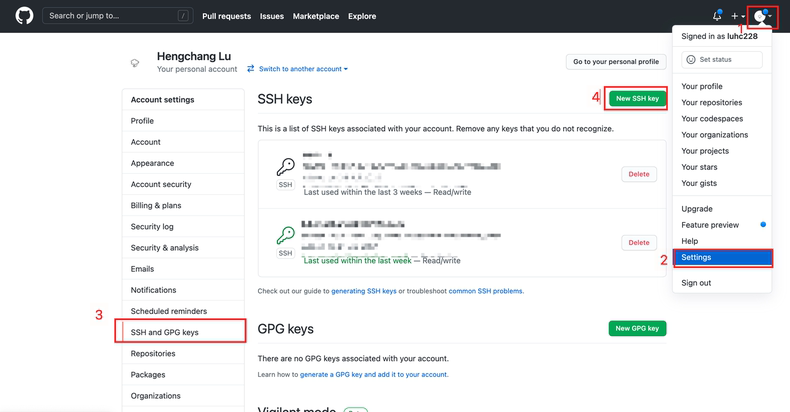The height and width of the screenshot is (412, 790).
Task: Select Repositories in settings sidebar
Action: tap(183, 354)
